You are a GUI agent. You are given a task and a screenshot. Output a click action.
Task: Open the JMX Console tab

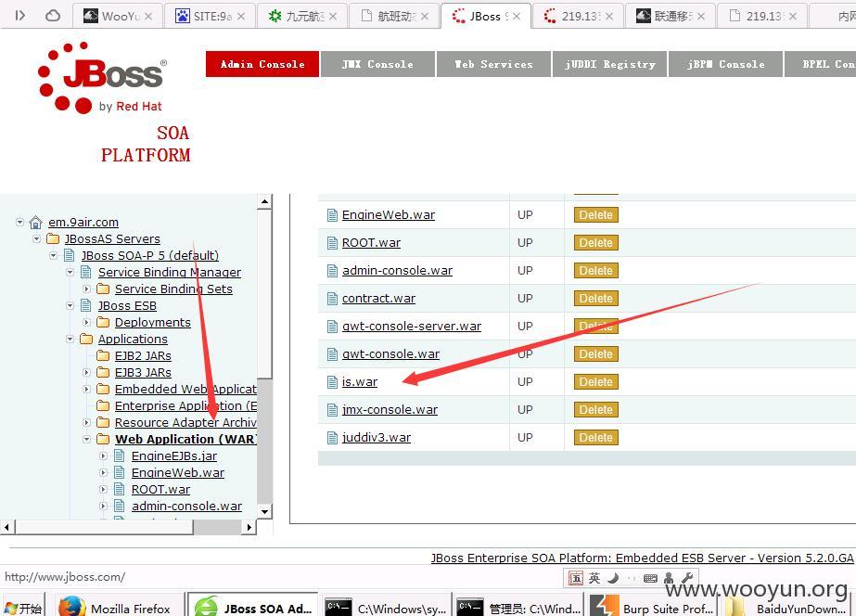[x=377, y=64]
